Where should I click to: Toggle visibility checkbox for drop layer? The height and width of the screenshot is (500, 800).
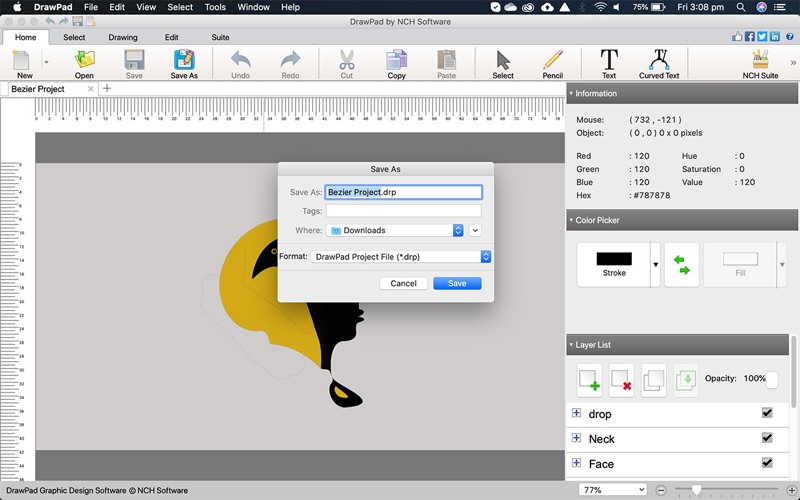767,413
